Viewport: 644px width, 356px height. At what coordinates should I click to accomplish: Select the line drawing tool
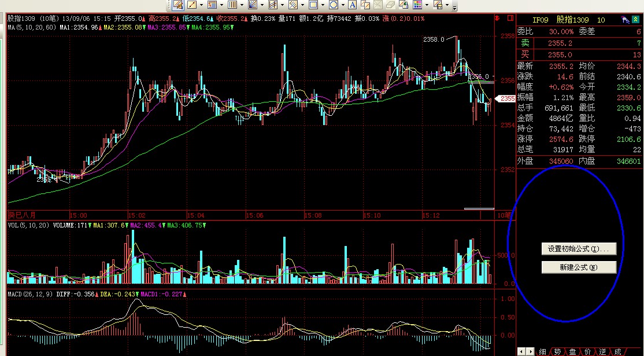[x=192, y=5]
